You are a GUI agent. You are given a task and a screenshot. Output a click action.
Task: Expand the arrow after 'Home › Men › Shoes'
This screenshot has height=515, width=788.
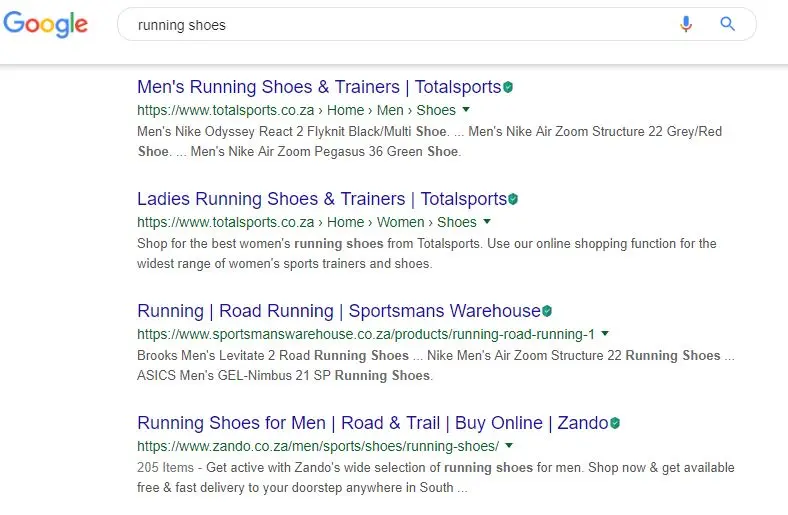coord(466,110)
